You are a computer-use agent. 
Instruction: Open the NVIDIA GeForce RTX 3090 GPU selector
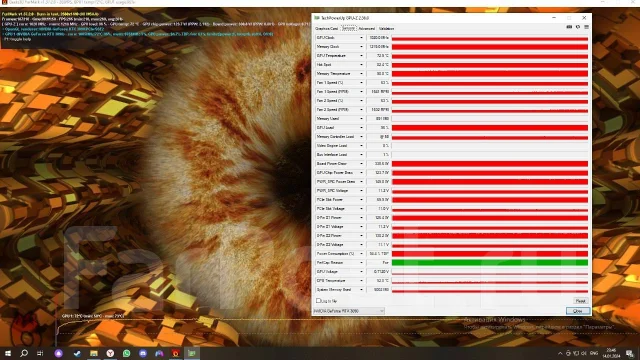pos(349,311)
